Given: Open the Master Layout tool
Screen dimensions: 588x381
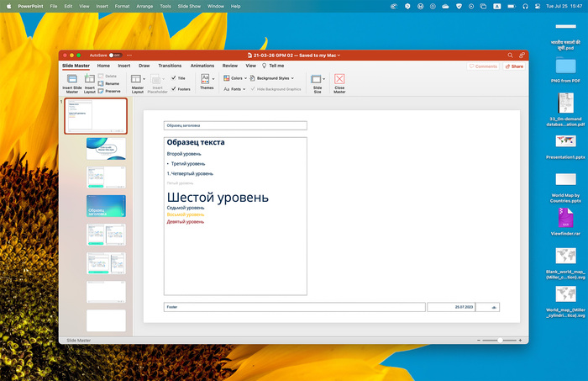Looking at the screenshot, I should [137, 79].
